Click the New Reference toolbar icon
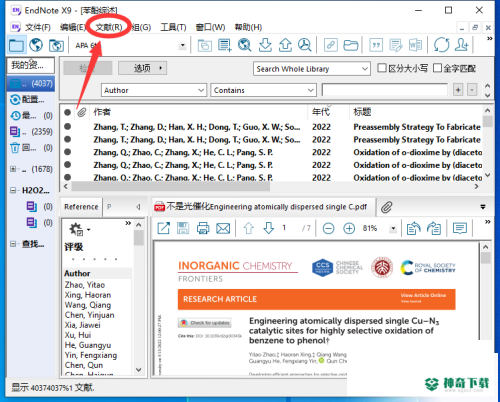This screenshot has height=402, width=500. [225, 45]
